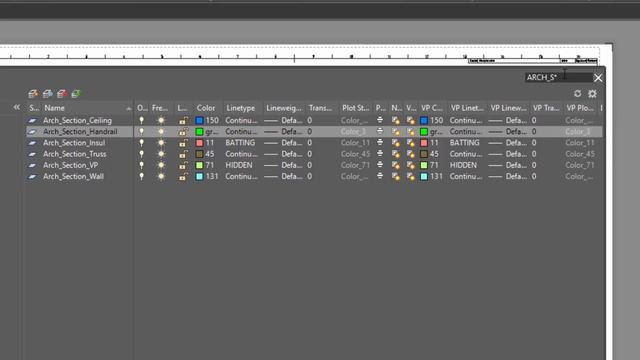Image resolution: width=640 pixels, height=360 pixels.
Task: Open color 131 swatch for Arch_Section_Wall
Action: coord(199,176)
